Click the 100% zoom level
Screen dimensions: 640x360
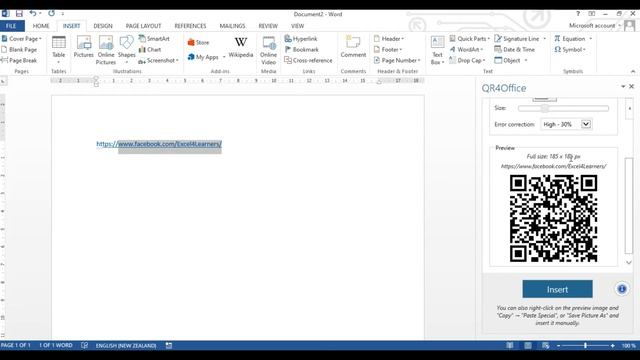click(629, 345)
